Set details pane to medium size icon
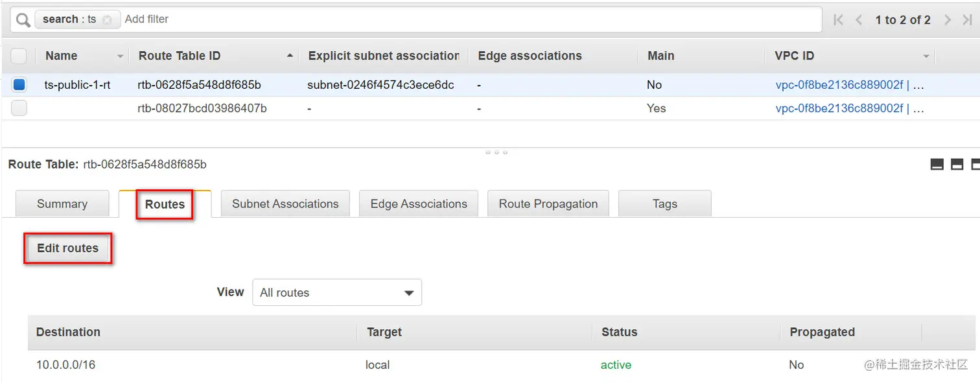This screenshot has width=980, height=383. tap(957, 165)
